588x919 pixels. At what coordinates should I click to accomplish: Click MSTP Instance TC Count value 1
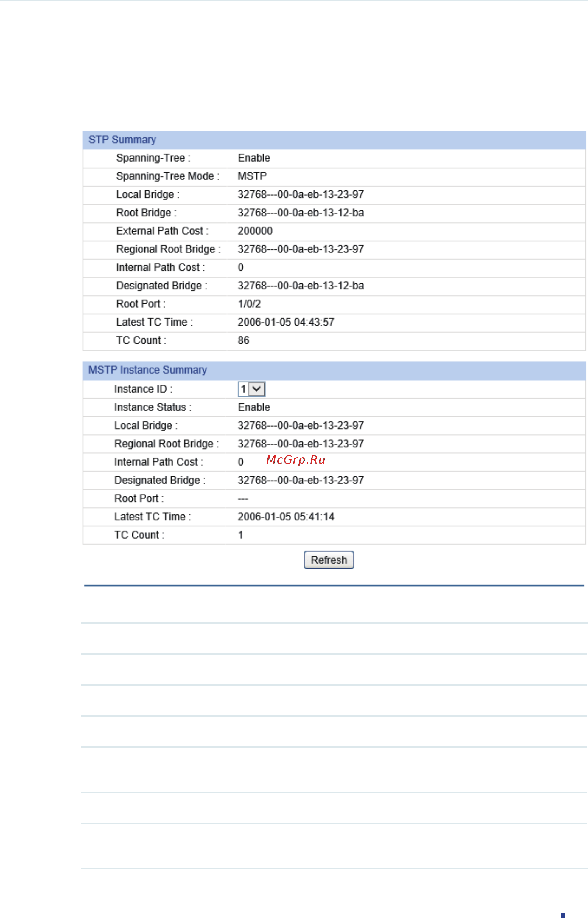pyautogui.click(x=241, y=535)
